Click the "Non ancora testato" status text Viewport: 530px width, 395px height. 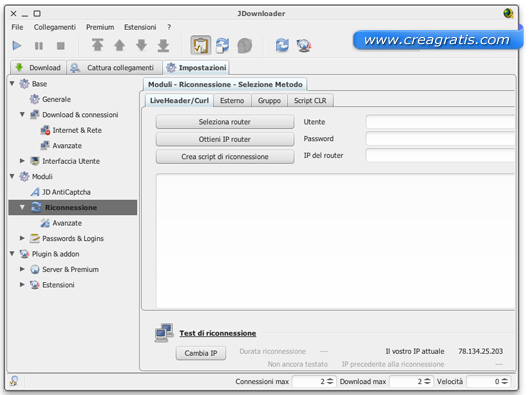[x=297, y=364]
